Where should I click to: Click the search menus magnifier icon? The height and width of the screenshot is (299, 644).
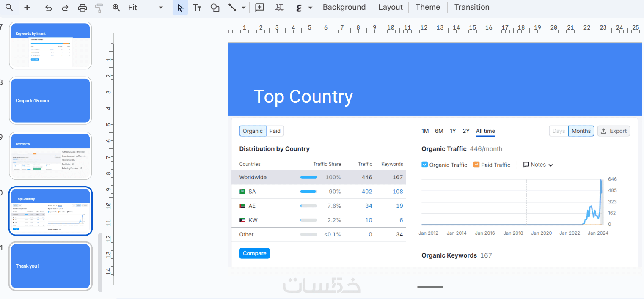click(9, 8)
